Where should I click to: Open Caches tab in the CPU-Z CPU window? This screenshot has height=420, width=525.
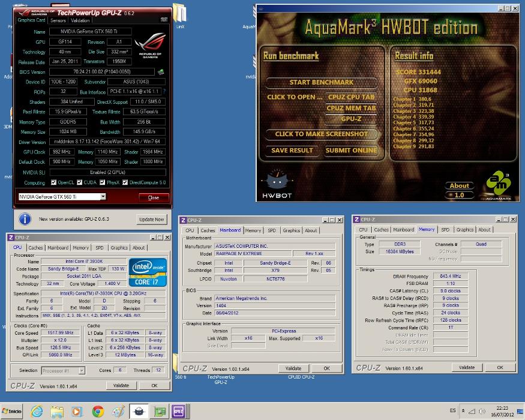coord(35,248)
